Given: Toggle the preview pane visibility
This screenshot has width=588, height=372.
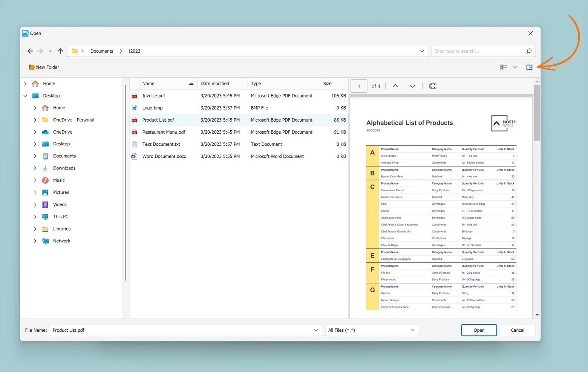Looking at the screenshot, I should tap(529, 67).
